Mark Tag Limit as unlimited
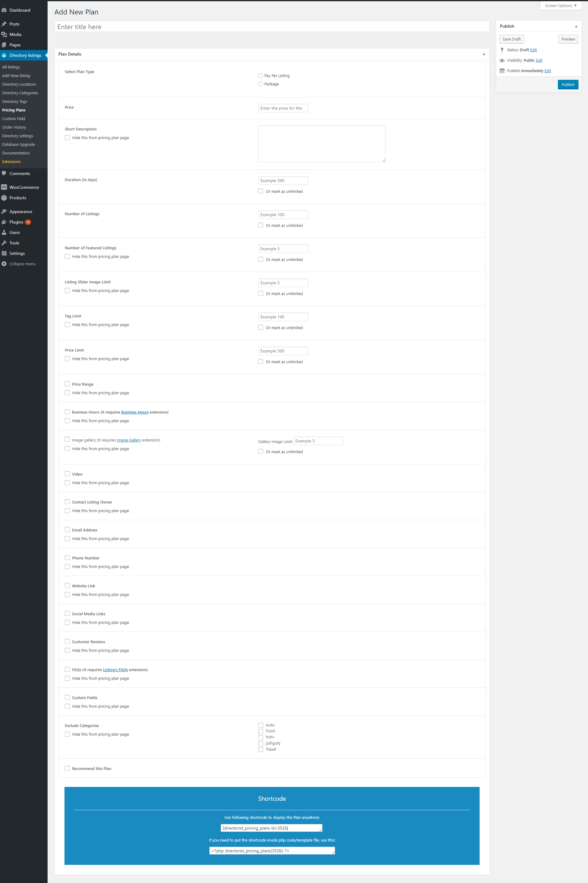The height and width of the screenshot is (883, 588). (261, 328)
